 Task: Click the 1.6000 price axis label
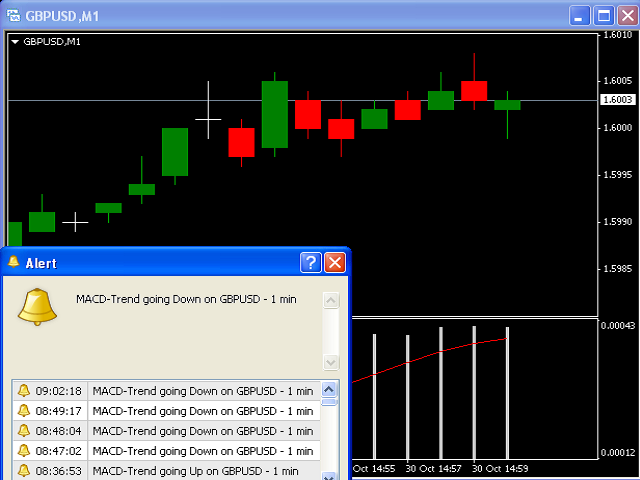[x=618, y=128]
